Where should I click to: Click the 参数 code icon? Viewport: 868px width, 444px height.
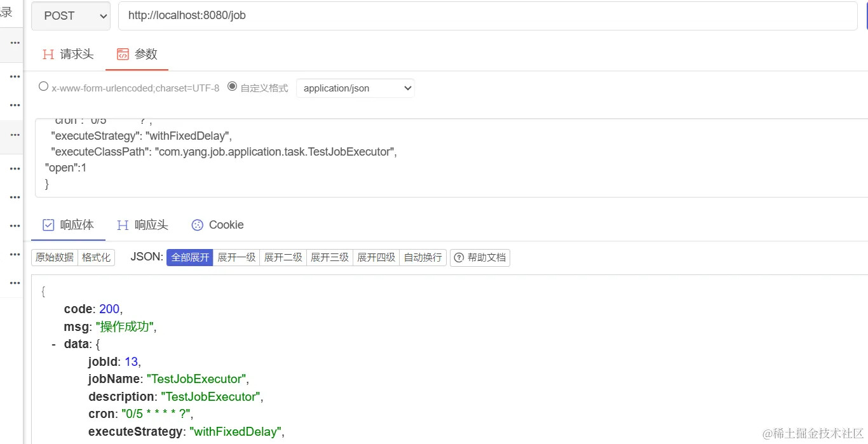(123, 55)
